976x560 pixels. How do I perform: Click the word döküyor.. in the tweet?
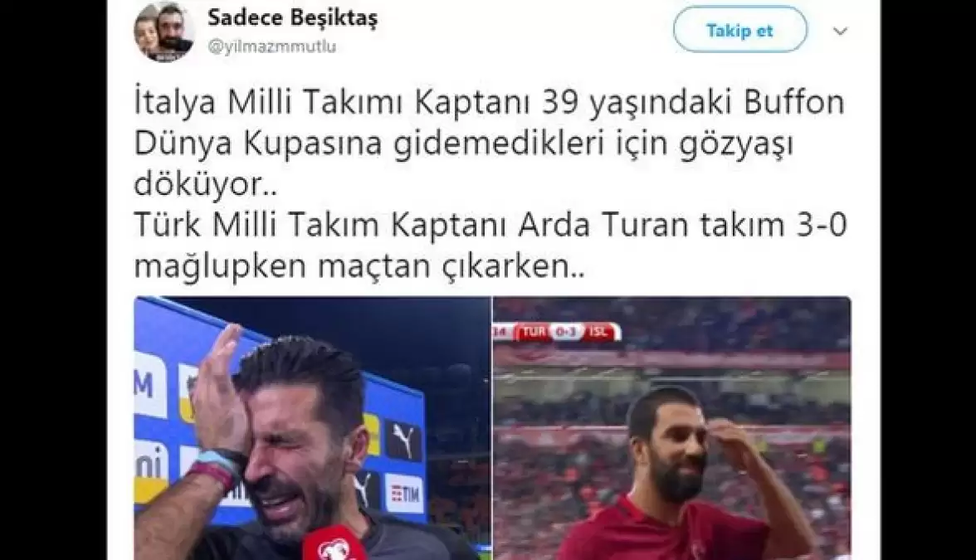206,185
